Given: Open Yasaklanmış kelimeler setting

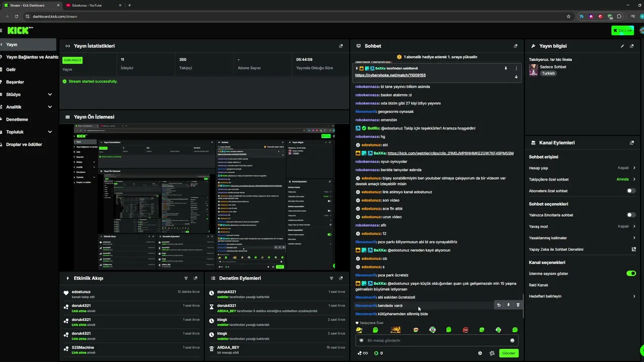Looking at the screenshot, I should click(582, 238).
